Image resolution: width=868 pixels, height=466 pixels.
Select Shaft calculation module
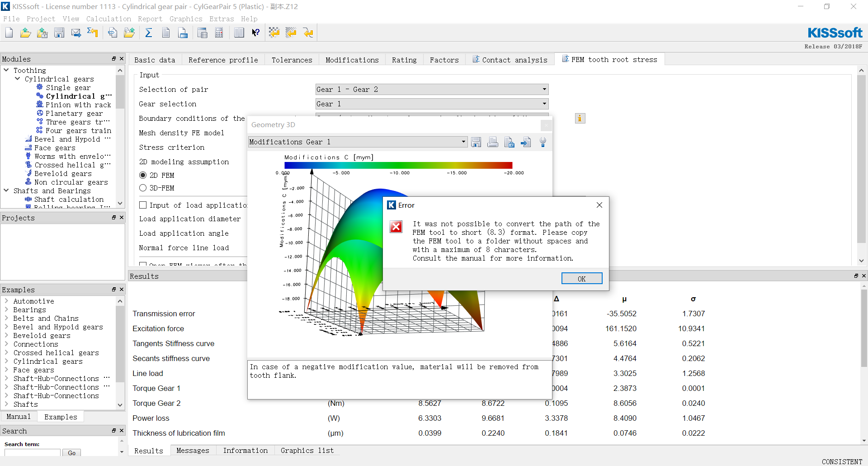pyautogui.click(x=69, y=200)
